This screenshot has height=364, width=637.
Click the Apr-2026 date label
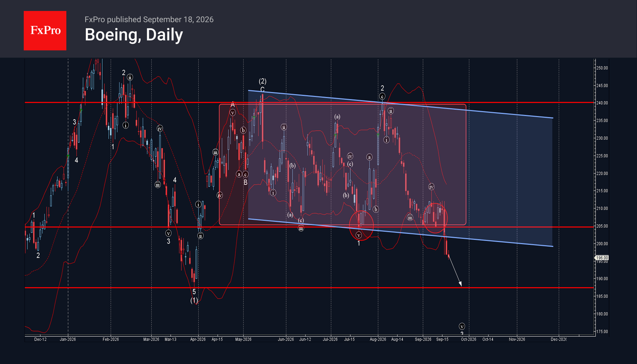click(x=198, y=339)
